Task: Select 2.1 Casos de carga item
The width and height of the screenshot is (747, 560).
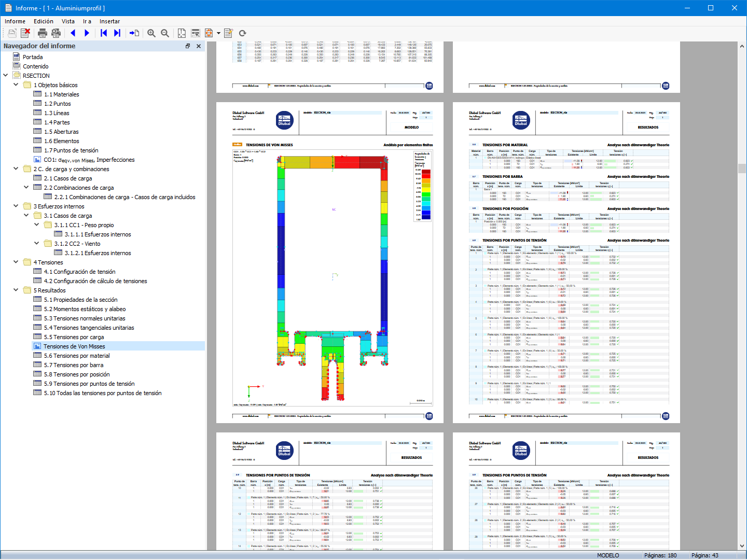Action: tap(68, 178)
